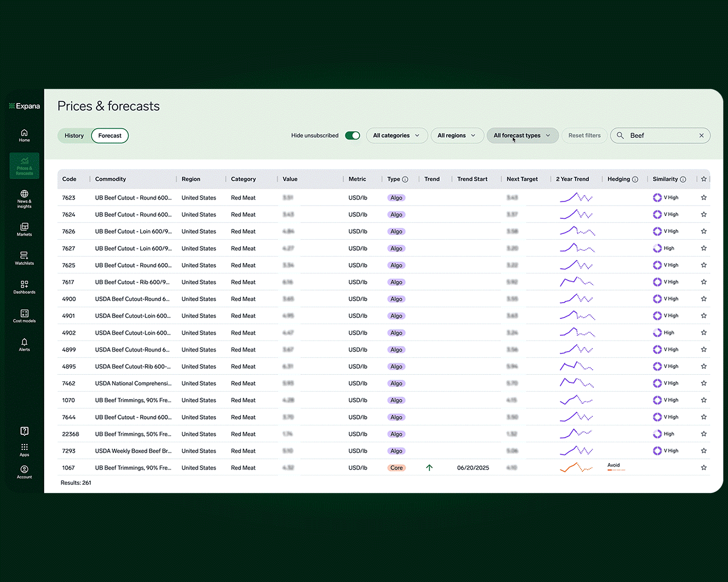
Task: Switch to the History tab
Action: point(74,136)
